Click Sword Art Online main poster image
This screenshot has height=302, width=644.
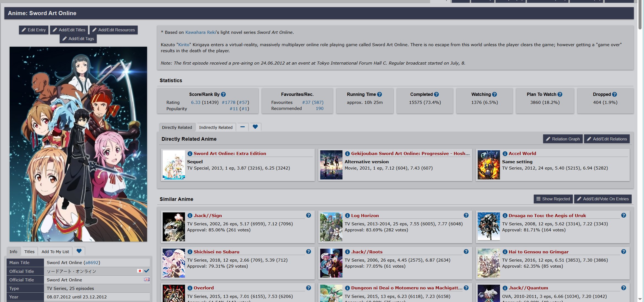[78, 144]
